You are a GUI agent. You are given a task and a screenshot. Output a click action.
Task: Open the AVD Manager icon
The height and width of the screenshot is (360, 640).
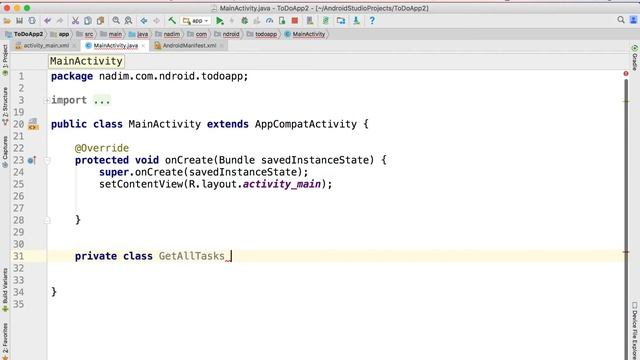pyautogui.click(x=310, y=21)
